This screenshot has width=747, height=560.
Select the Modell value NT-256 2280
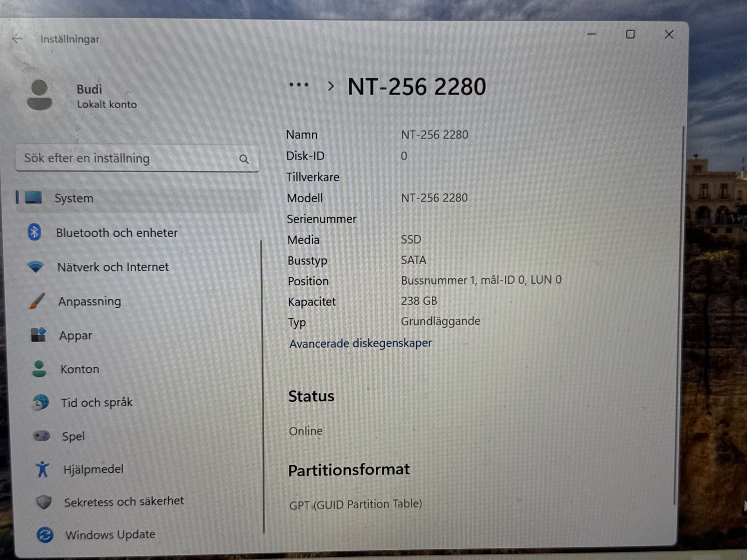coord(434,198)
